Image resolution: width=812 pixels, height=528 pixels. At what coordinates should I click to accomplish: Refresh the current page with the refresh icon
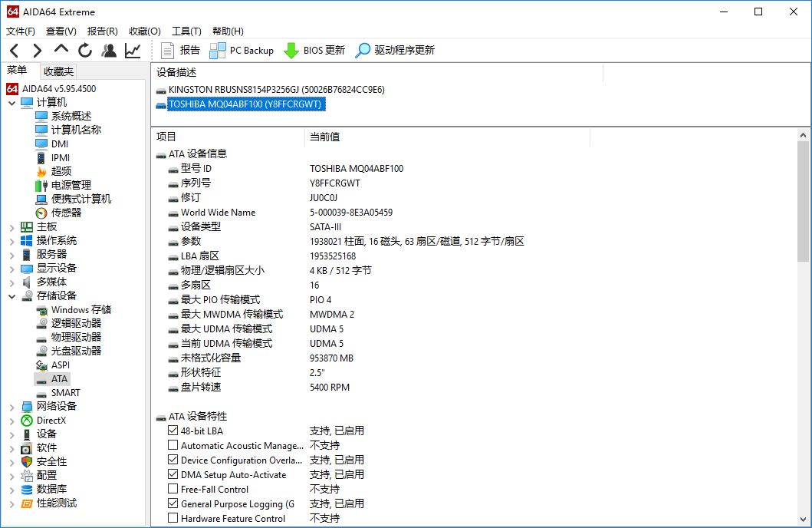coord(85,50)
